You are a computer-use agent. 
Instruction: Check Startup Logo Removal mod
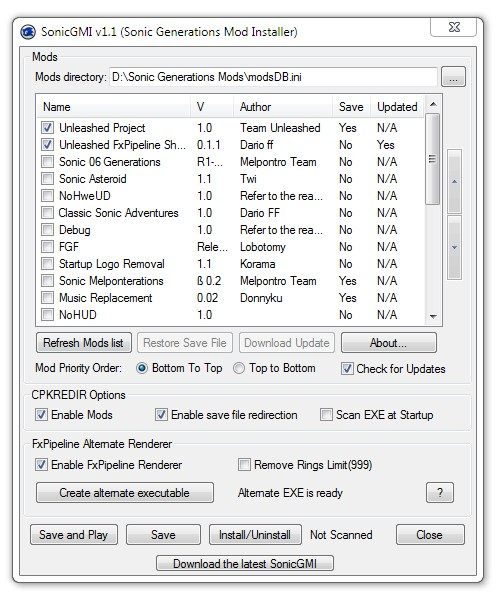(x=47, y=264)
